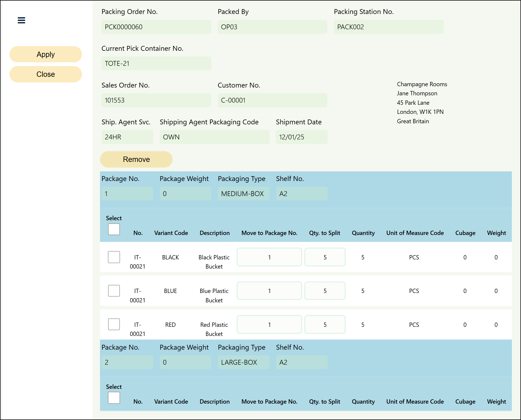Click the Current Pick Container No. field
521x420 pixels.
tap(156, 63)
